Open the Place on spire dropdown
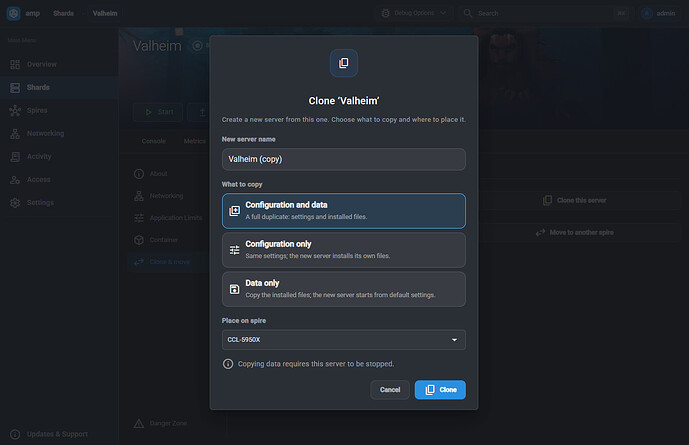 click(344, 340)
